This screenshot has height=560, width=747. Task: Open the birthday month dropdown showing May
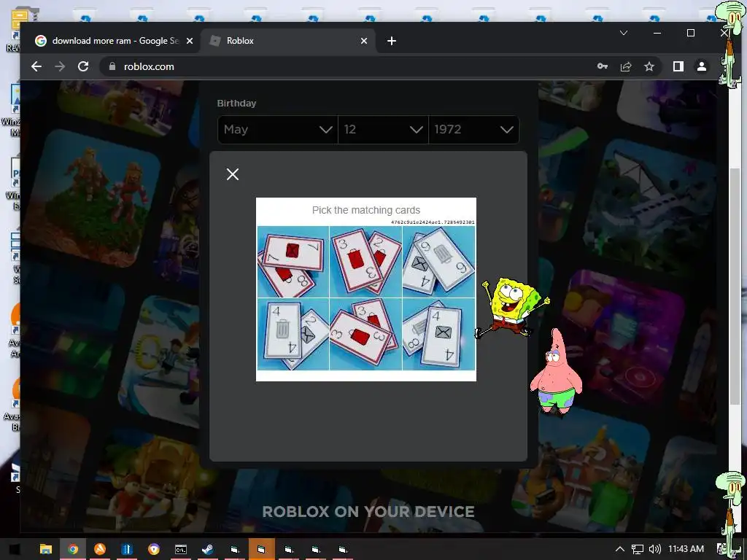278,130
